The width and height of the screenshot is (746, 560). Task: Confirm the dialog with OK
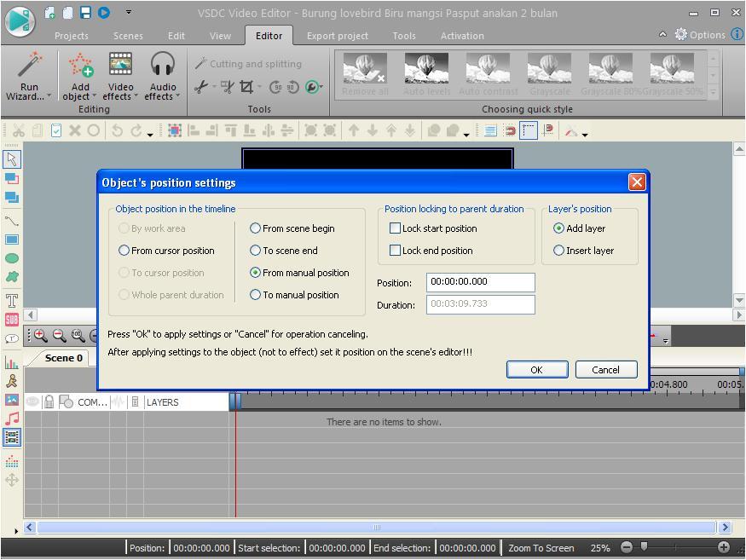coord(536,370)
